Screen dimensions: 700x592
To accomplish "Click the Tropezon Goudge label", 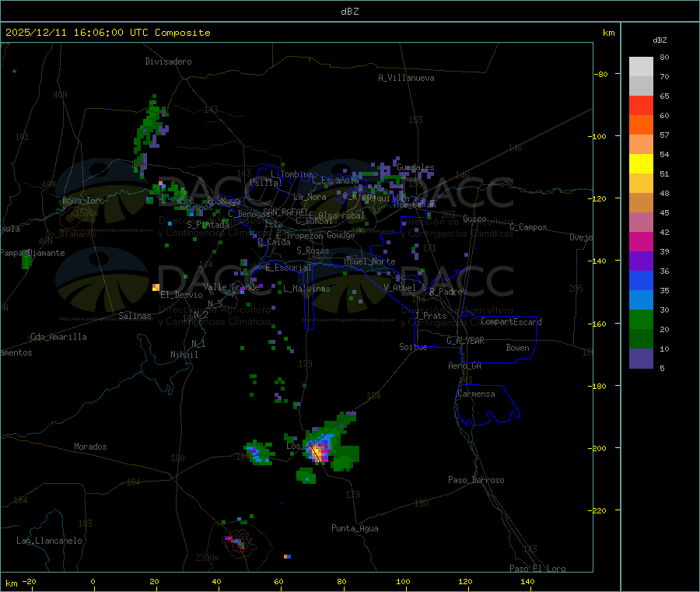I will [320, 235].
